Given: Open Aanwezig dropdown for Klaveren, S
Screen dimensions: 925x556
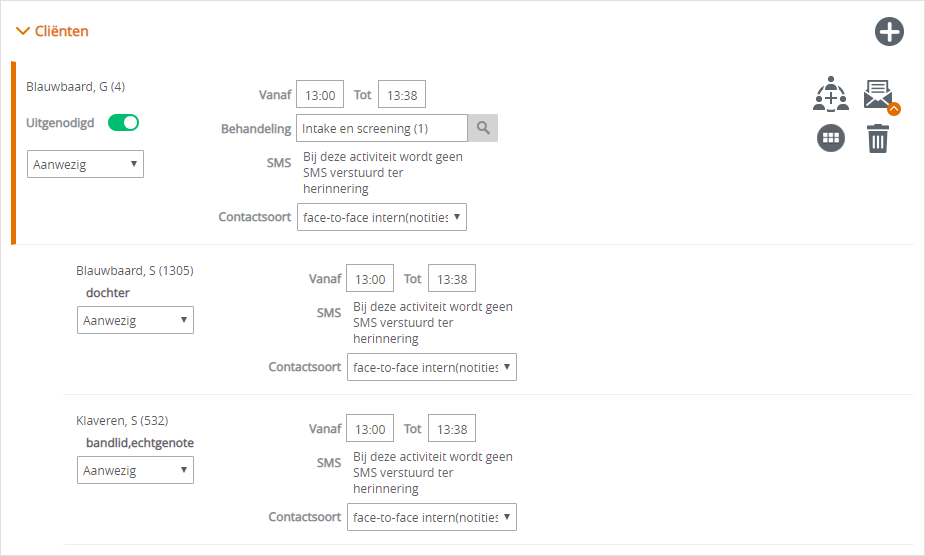Looking at the screenshot, I should 135,470.
